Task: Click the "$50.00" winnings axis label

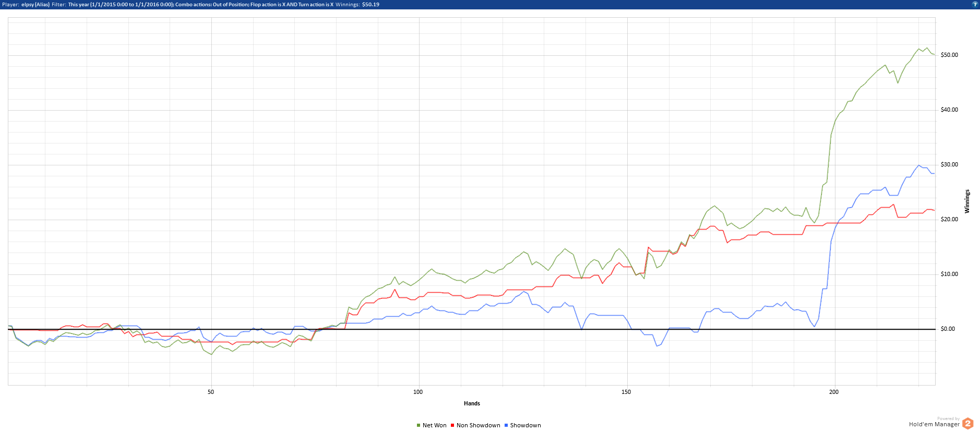Action: (x=949, y=55)
